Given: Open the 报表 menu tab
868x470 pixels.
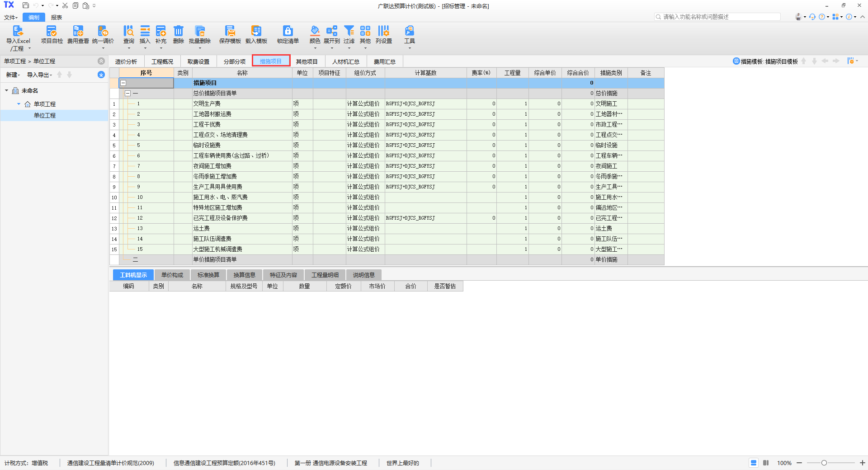Looking at the screenshot, I should (x=57, y=18).
